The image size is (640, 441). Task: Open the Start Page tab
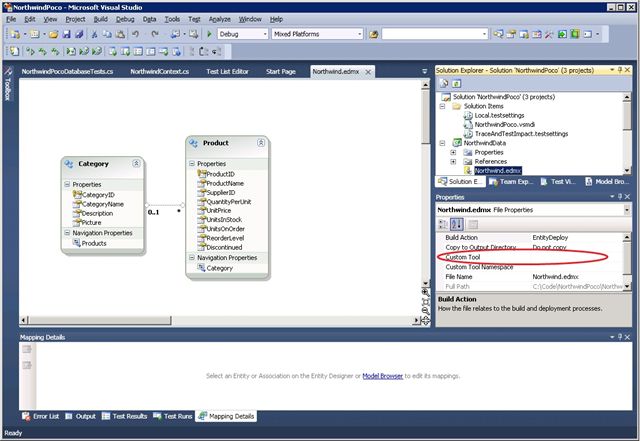click(281, 71)
